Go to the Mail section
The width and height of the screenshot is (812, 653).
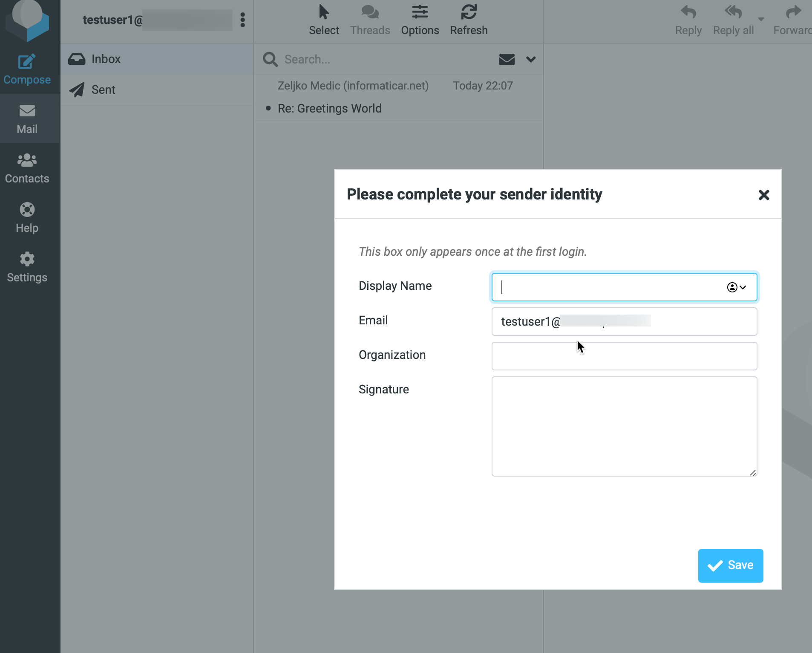click(x=27, y=119)
